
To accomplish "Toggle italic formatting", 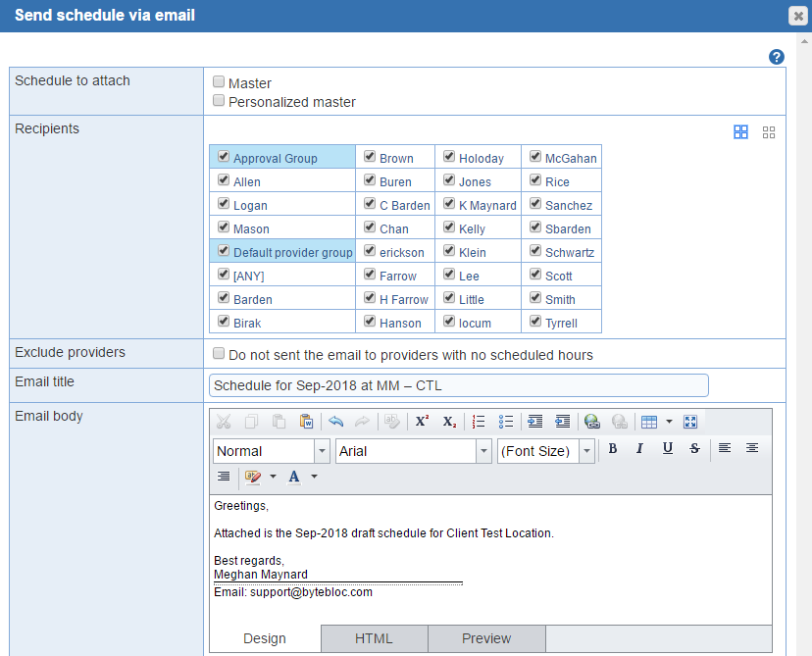I will point(639,448).
